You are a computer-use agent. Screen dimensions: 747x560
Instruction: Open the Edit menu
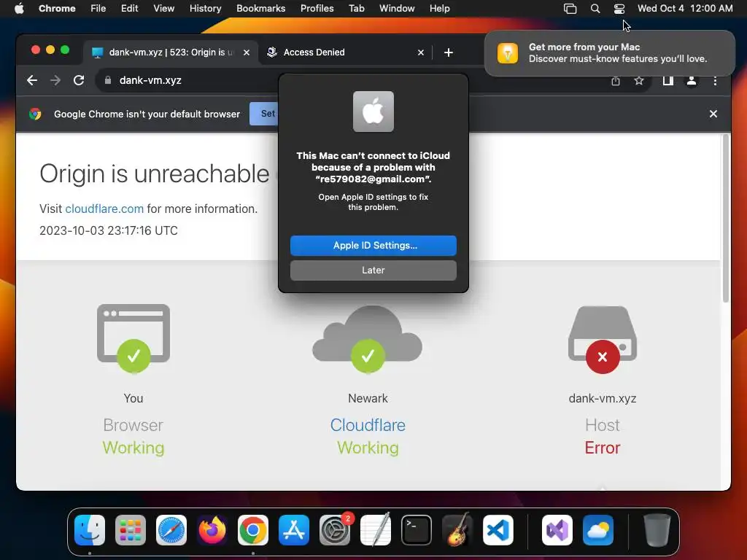(130, 8)
